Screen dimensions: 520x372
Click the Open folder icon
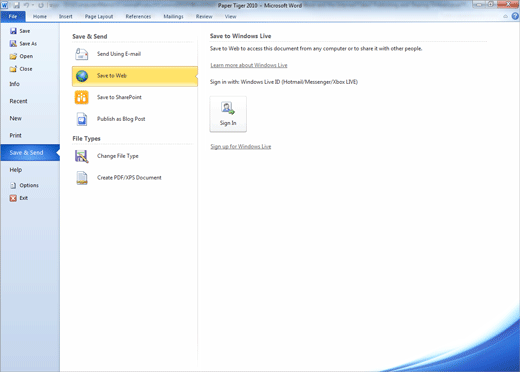(13, 56)
